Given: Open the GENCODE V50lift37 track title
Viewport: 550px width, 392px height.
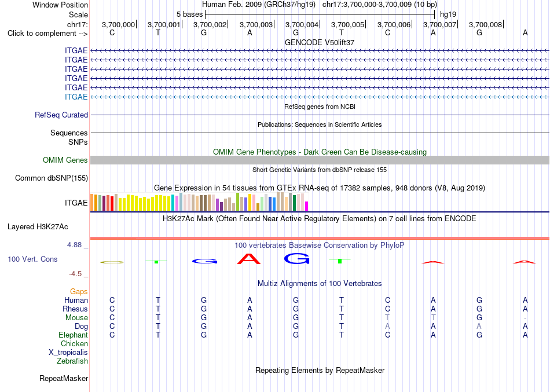Looking at the screenshot, I should (320, 42).
